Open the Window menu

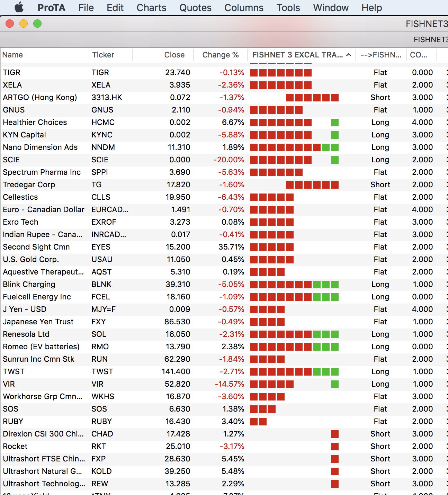[331, 8]
